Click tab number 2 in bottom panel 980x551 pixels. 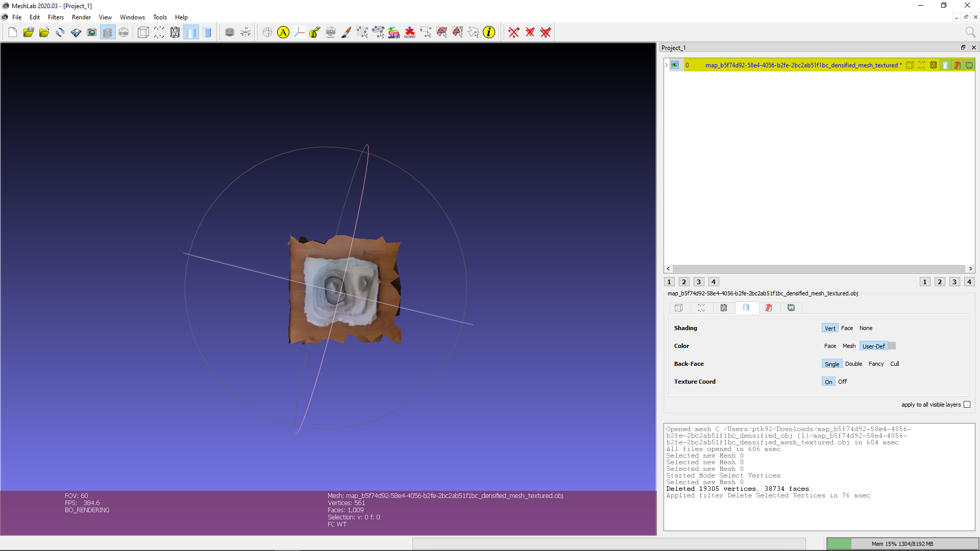[x=684, y=281]
